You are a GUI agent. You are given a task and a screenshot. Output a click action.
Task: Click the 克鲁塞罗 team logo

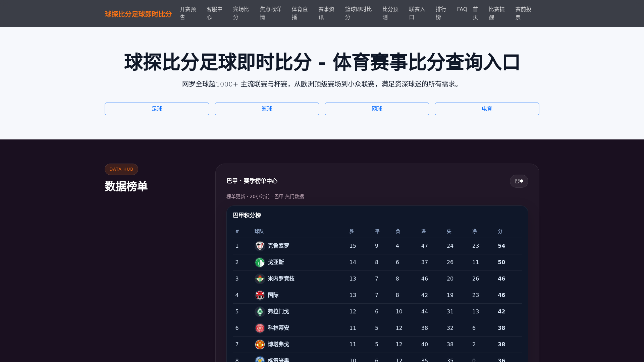[260, 246]
